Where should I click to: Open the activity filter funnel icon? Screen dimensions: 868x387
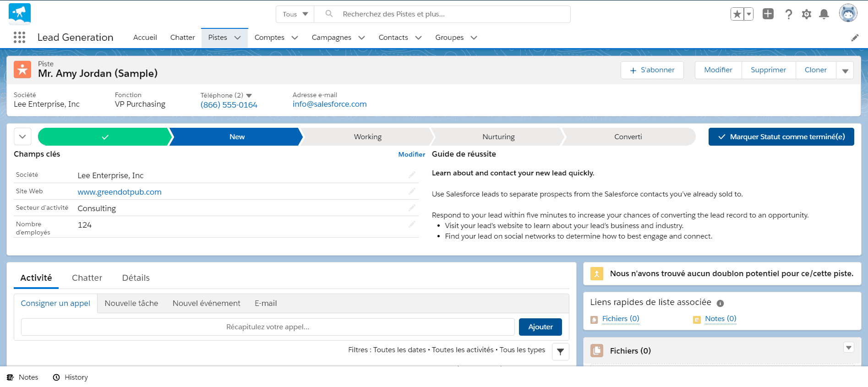coord(561,352)
